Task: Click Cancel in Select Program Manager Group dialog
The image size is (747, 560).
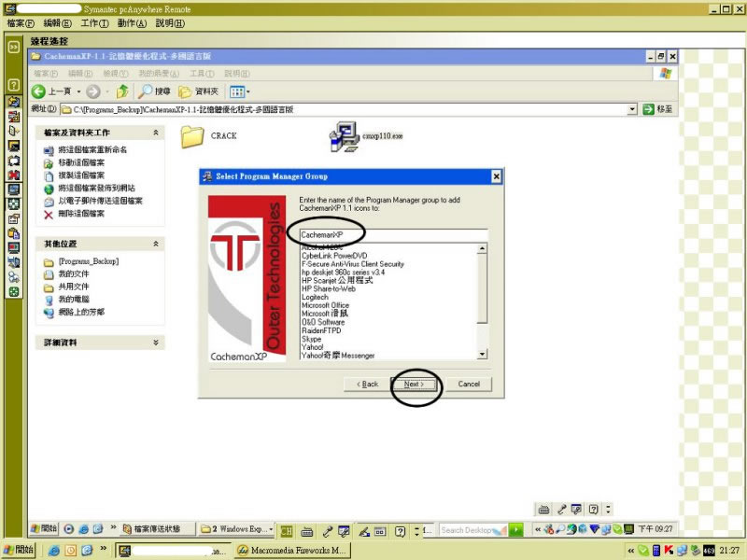Action: click(x=469, y=385)
